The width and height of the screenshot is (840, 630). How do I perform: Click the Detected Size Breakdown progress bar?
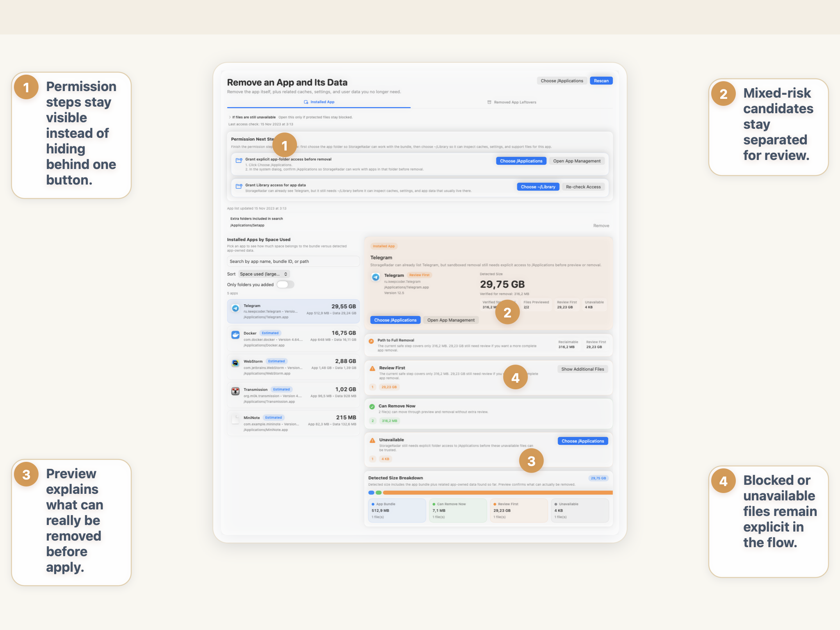click(488, 492)
